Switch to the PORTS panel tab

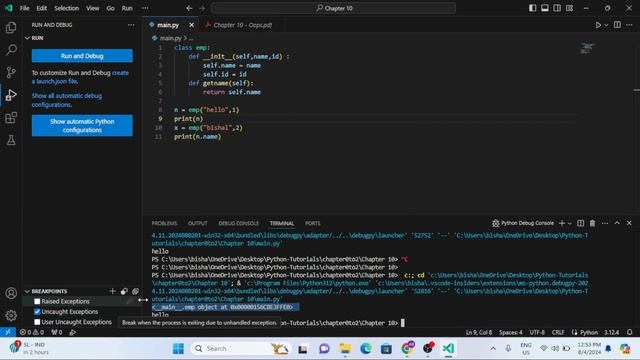pyautogui.click(x=313, y=223)
